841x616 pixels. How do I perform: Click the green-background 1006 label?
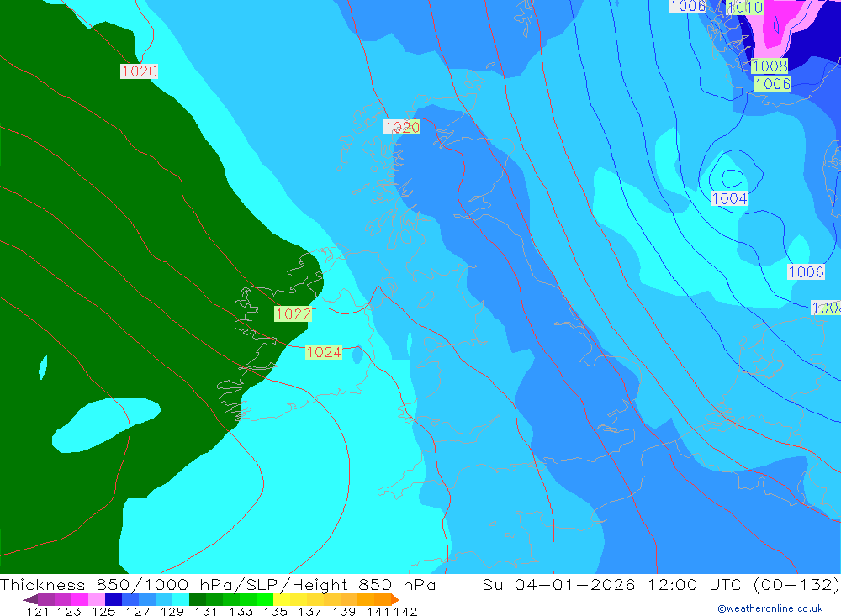coord(773,84)
